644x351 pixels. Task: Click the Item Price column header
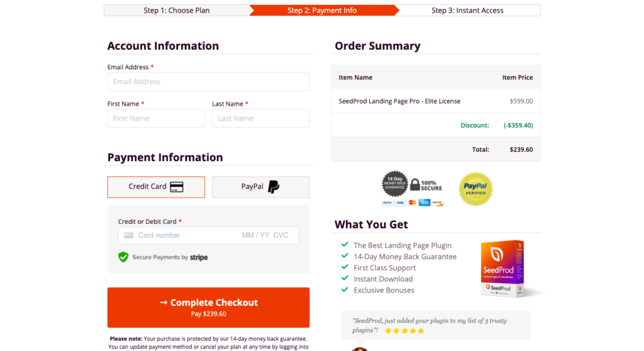point(518,77)
